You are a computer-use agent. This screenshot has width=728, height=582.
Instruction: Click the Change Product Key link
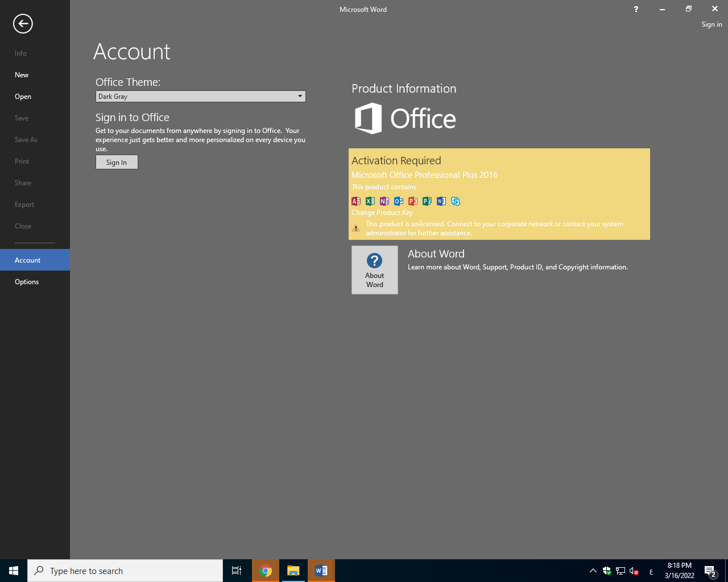pyautogui.click(x=382, y=213)
